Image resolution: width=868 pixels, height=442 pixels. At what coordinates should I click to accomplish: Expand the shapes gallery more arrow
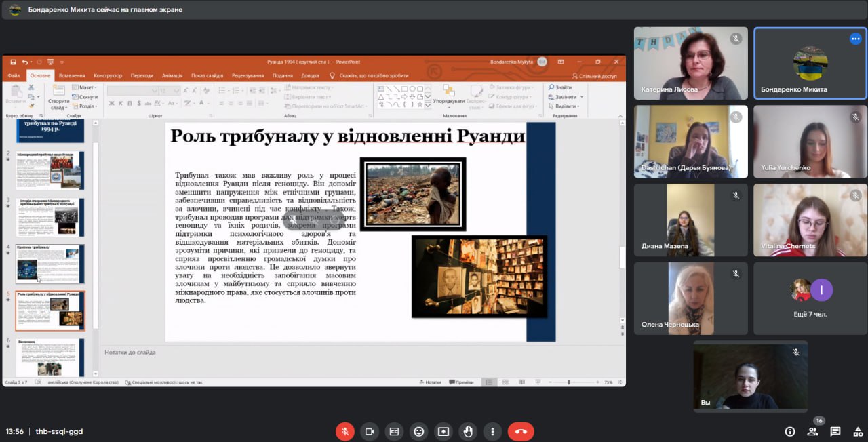click(x=428, y=105)
